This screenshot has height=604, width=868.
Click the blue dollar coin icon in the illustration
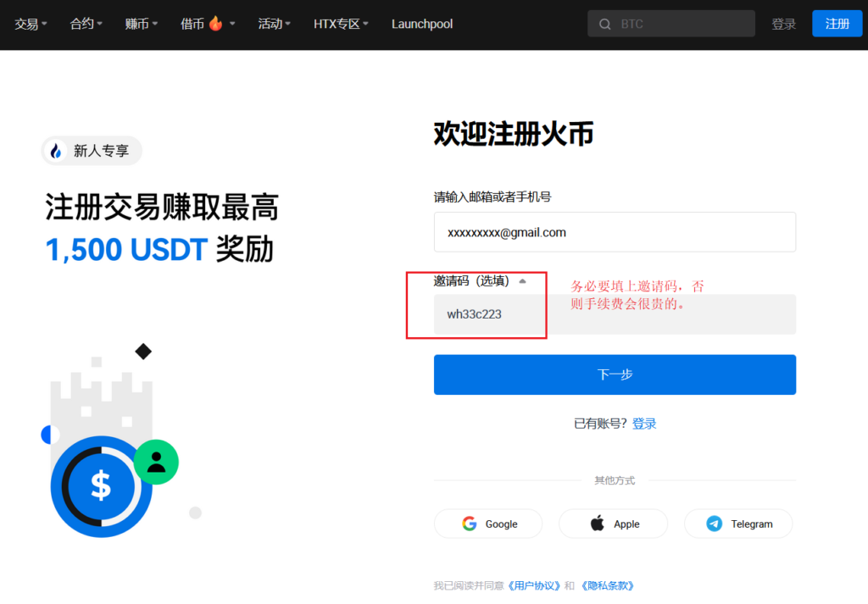tap(101, 486)
